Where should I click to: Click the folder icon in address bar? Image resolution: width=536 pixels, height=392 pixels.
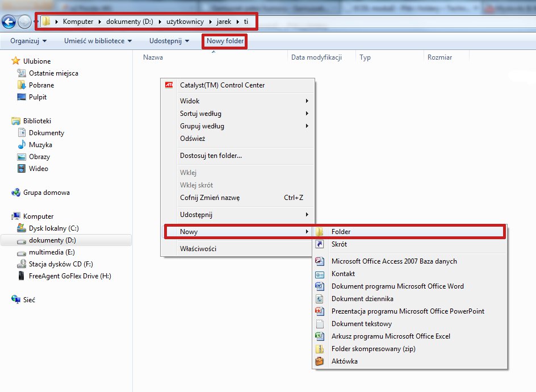point(46,22)
